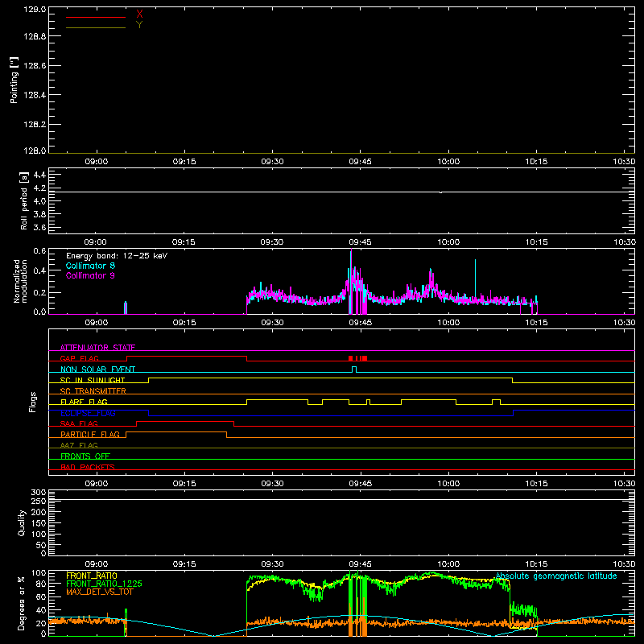Select the SC_TRANSMITTER flag label
644x644 pixels.
coord(93,391)
